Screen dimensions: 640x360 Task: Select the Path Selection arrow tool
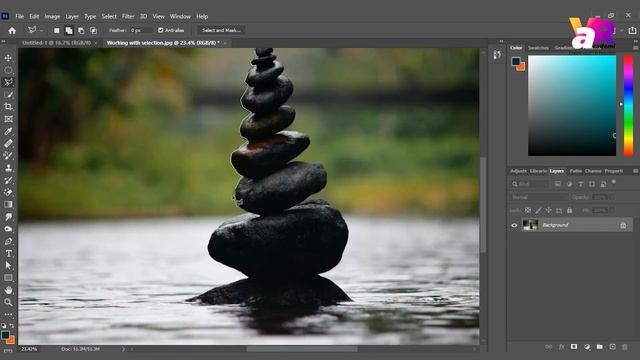pyautogui.click(x=8, y=266)
